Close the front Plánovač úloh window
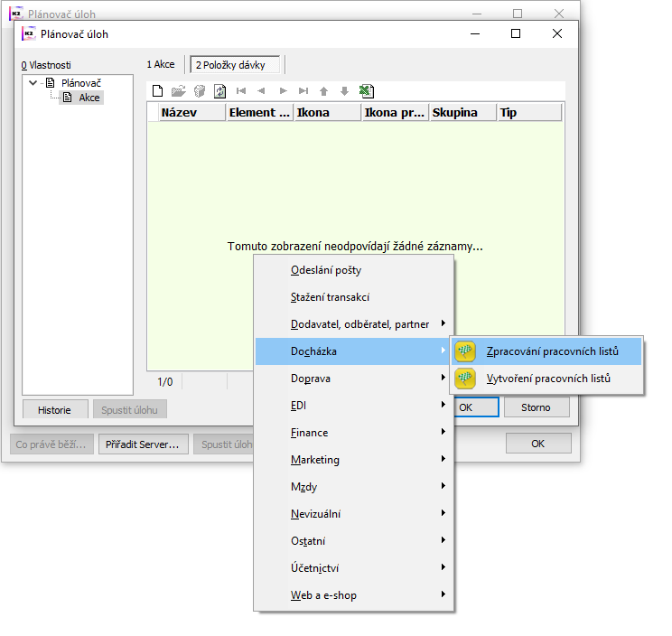Viewport: 672px width, 636px height. click(557, 33)
